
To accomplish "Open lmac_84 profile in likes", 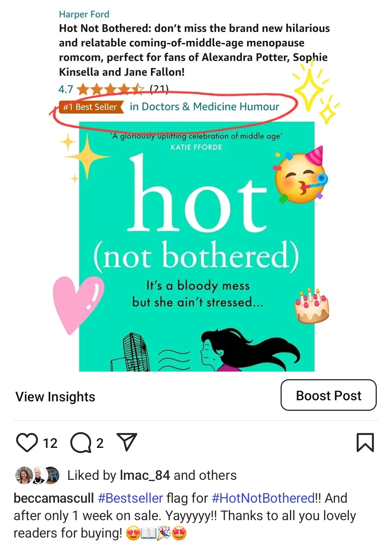I will pyautogui.click(x=145, y=475).
